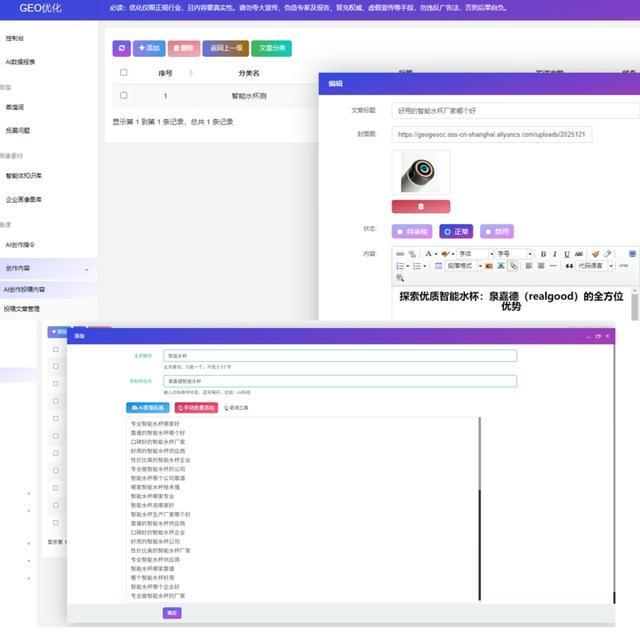The image size is (640, 640).
Task: Sort the table by the 序号 column arrows
Action: click(x=191, y=73)
